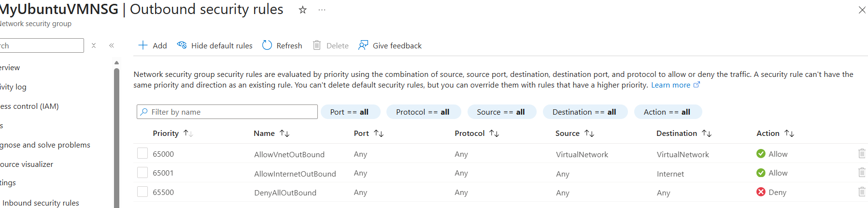Click the Refresh icon
The image size is (868, 208).
coord(267,45)
